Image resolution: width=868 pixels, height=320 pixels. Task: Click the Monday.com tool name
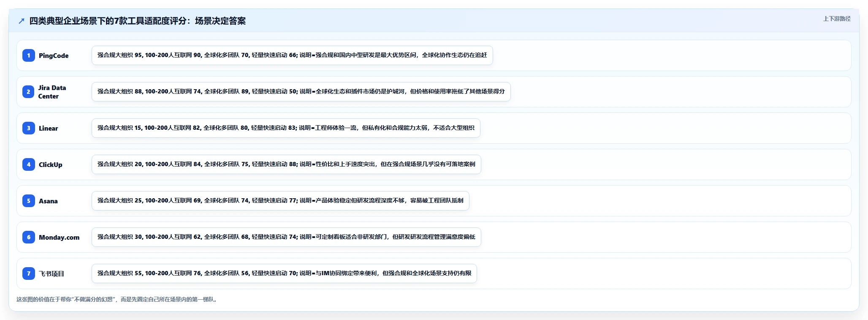coord(59,238)
